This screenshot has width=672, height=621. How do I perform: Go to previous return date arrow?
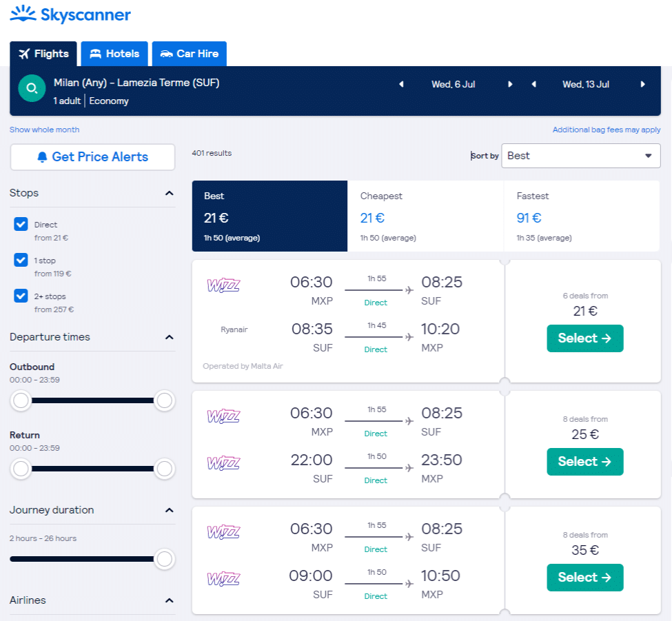[533, 85]
